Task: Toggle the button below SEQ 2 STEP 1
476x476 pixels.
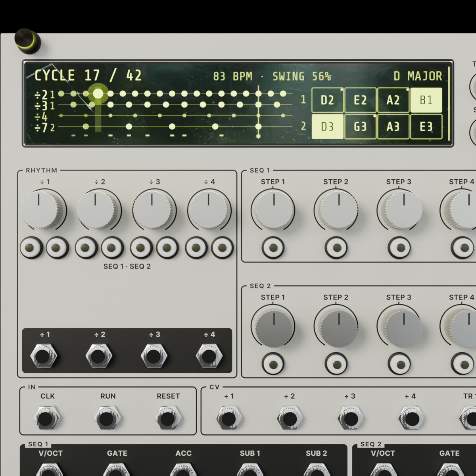Action: pos(273,364)
